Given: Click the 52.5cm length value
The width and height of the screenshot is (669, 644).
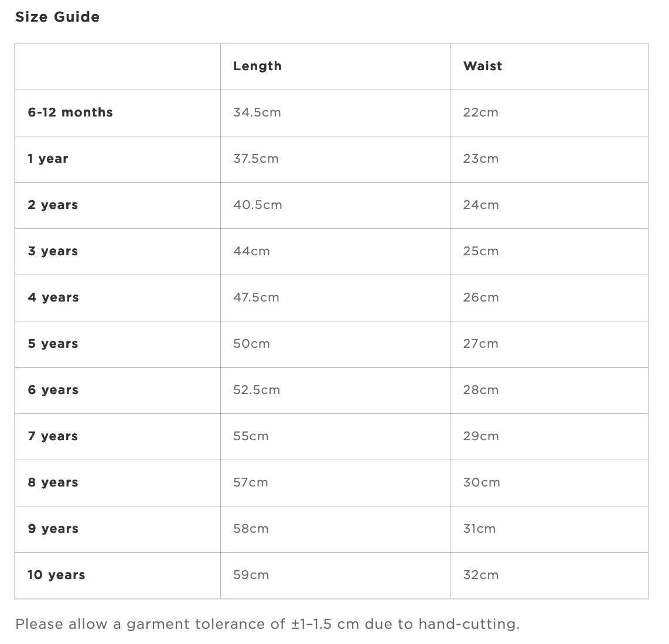Looking at the screenshot, I should (x=257, y=390).
